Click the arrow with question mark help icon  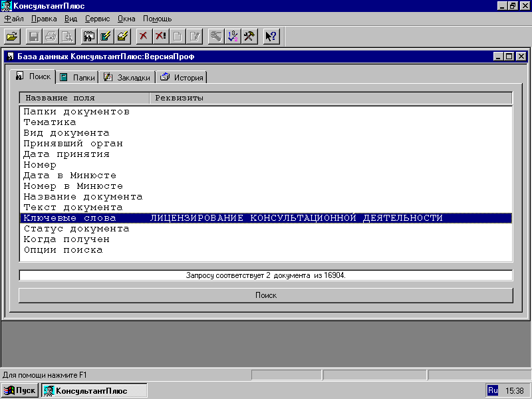pos(271,37)
